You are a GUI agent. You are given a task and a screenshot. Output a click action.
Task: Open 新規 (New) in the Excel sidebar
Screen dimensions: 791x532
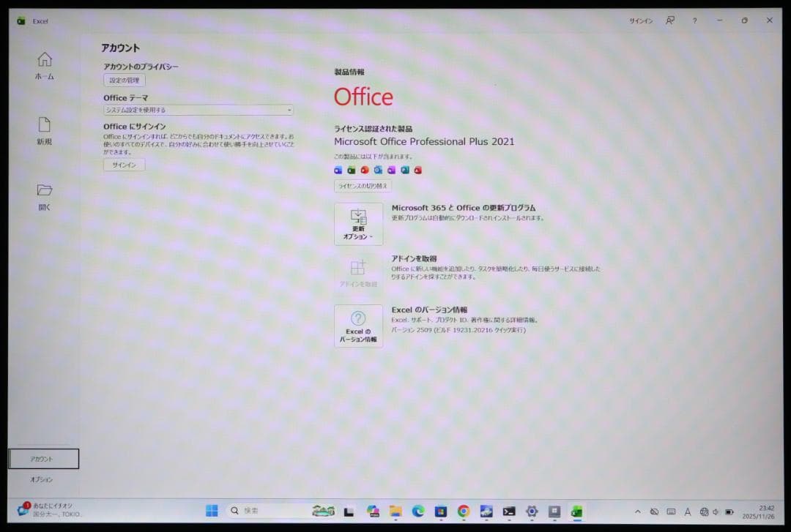click(x=45, y=131)
